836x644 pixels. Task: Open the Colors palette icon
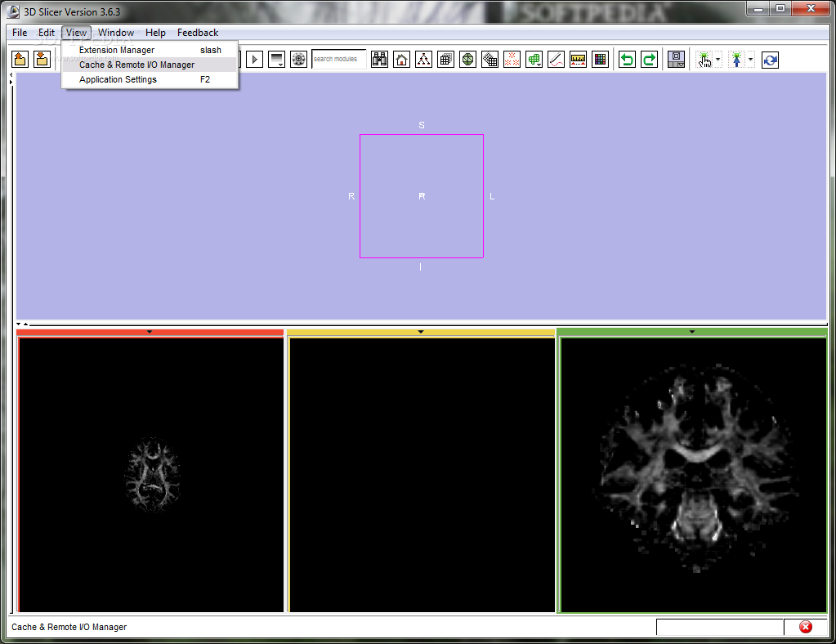[x=600, y=59]
